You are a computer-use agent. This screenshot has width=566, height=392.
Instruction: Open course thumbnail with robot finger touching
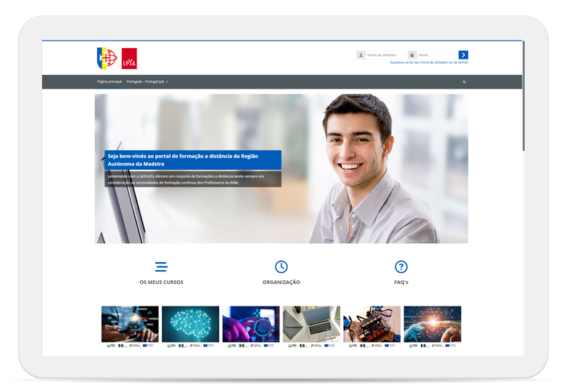[x=432, y=324]
